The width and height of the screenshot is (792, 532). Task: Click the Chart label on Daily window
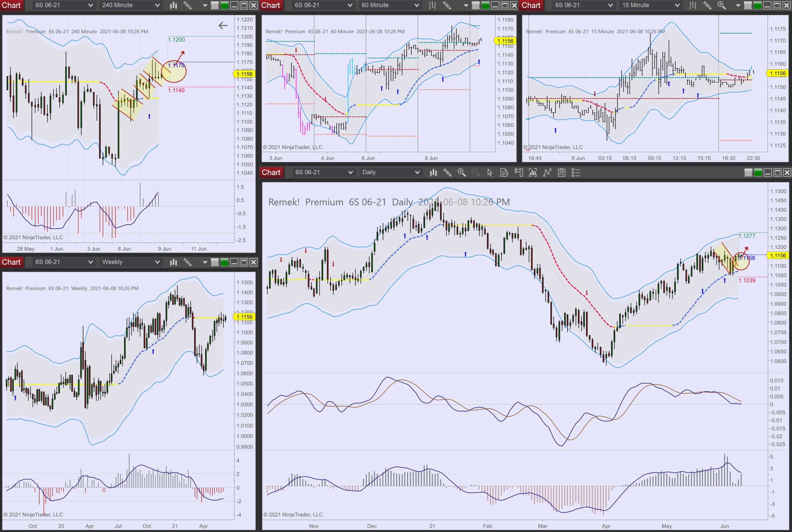pos(271,172)
